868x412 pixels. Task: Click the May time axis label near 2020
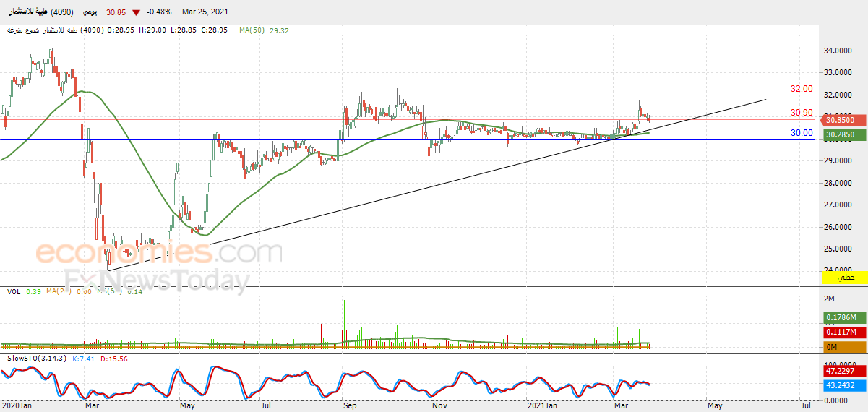187,407
